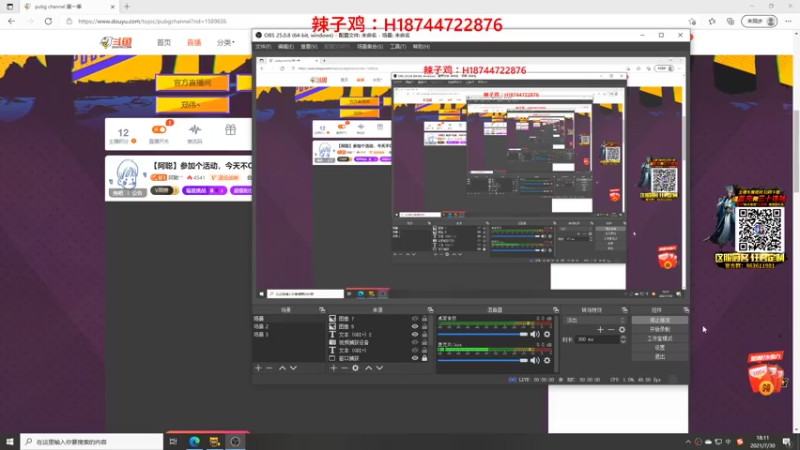Image resolution: width=800 pixels, height=450 pixels.
Task: Adjust the Desktop Audio volume slider
Action: pos(483,334)
